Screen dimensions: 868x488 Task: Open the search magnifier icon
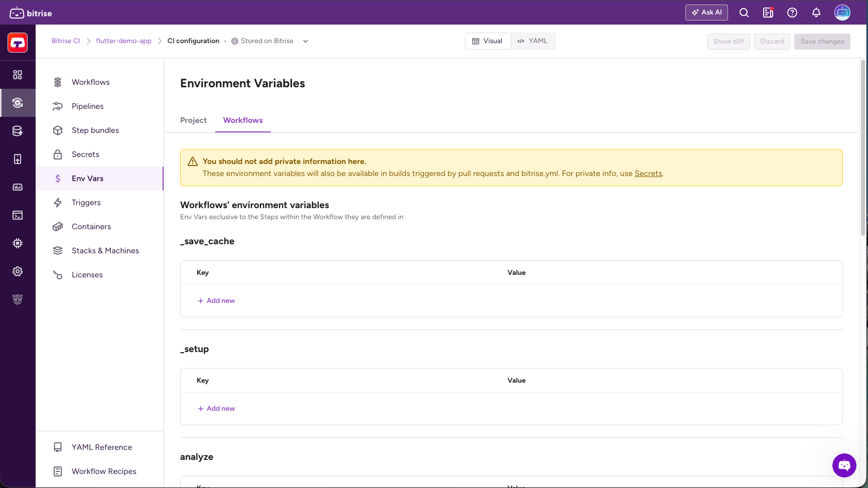[x=744, y=13]
